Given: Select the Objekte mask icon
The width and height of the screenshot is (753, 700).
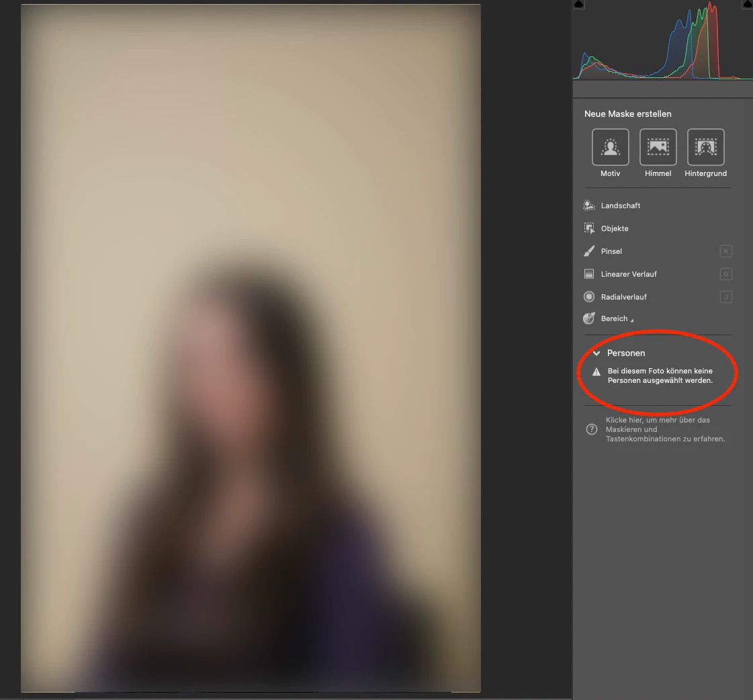Looking at the screenshot, I should coord(588,228).
